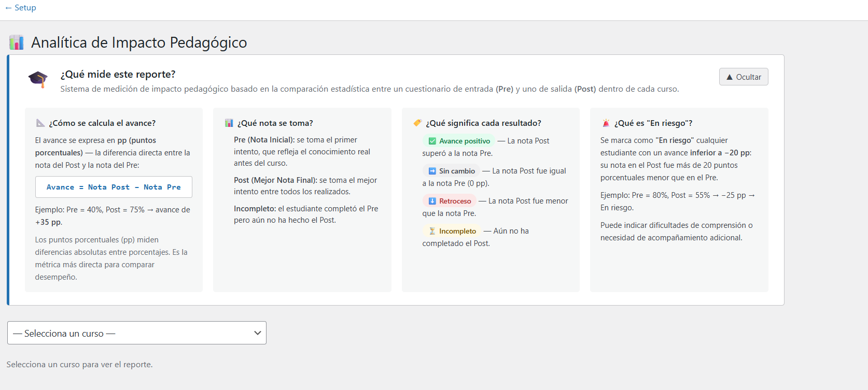Click the graduation cap icon
The height and width of the screenshot is (390, 868).
[x=38, y=80]
